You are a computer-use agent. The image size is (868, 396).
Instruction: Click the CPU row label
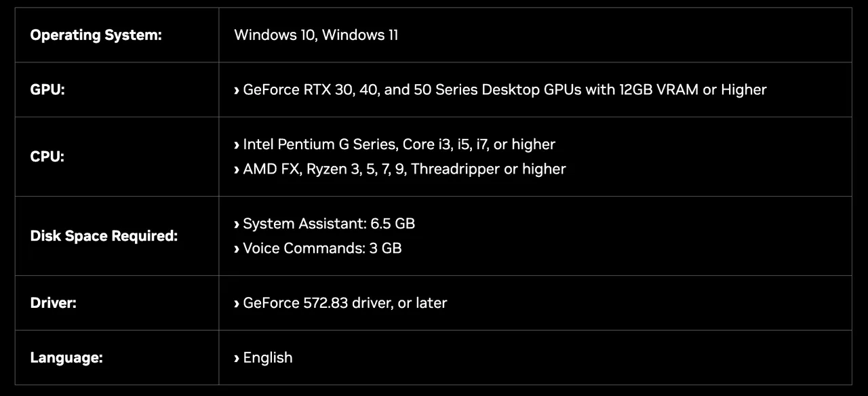[47, 157]
